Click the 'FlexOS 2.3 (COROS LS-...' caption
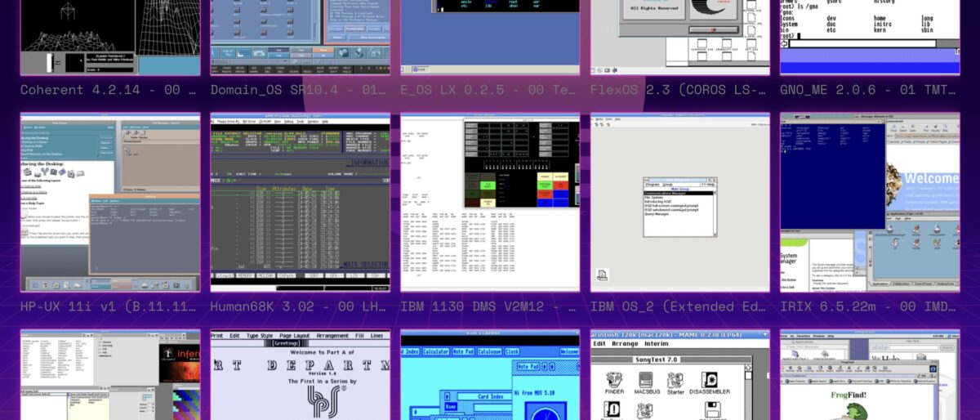980x420 pixels. pyautogui.click(x=679, y=90)
